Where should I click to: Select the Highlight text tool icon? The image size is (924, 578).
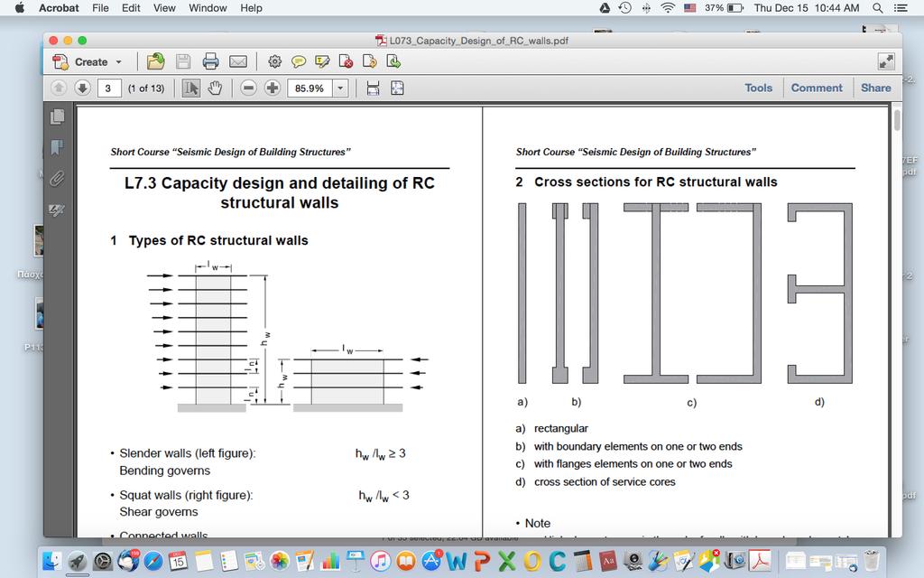tap(322, 61)
